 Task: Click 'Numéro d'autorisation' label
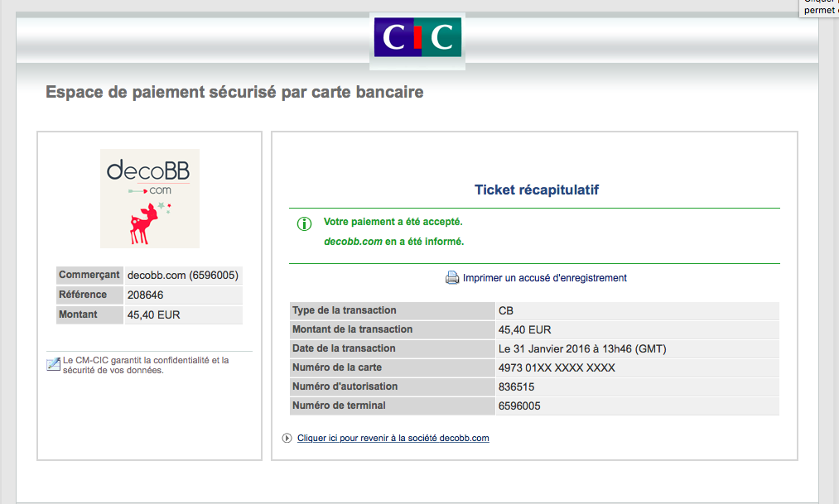tap(393, 387)
